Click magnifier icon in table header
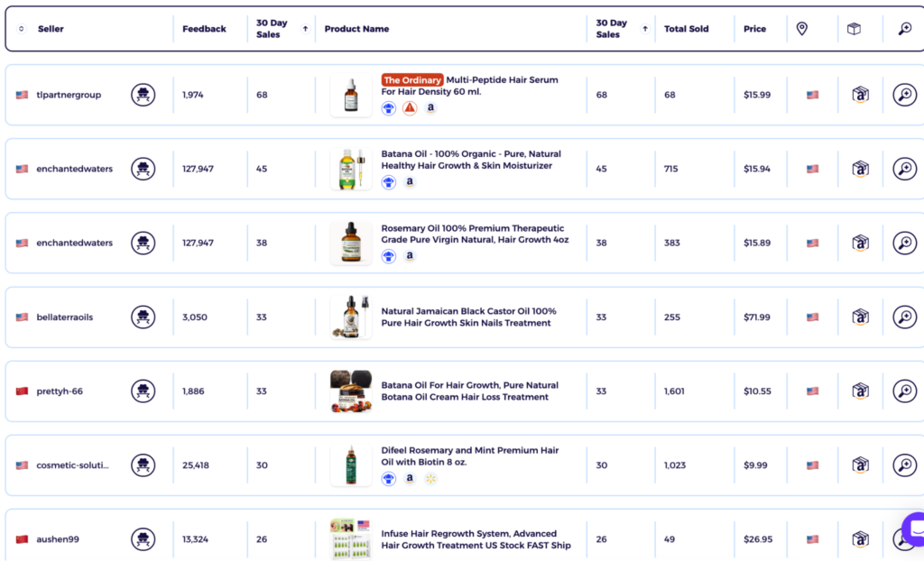Image resolution: width=924 pixels, height=561 pixels. [x=904, y=28]
